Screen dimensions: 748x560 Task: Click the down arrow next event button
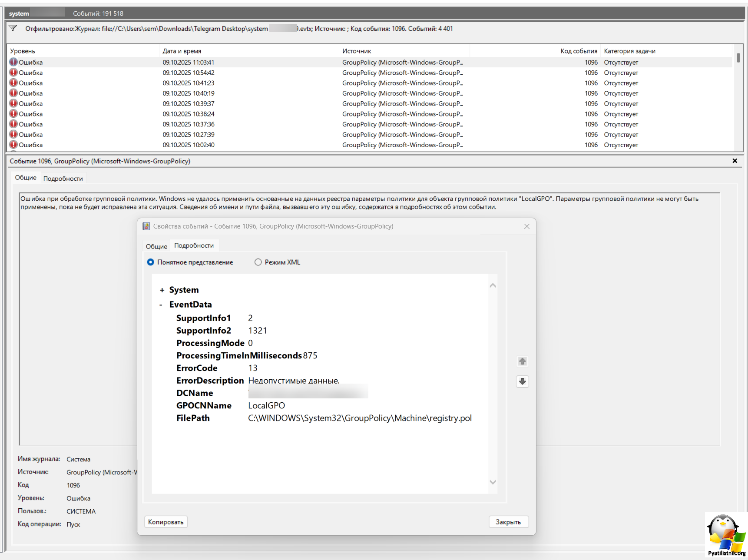click(x=522, y=381)
